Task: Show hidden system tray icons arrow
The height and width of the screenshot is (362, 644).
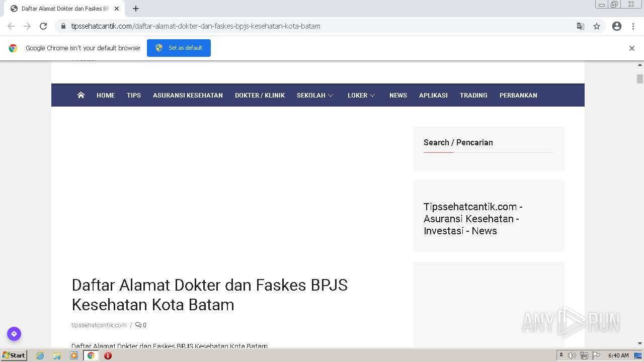Action: coord(561,355)
